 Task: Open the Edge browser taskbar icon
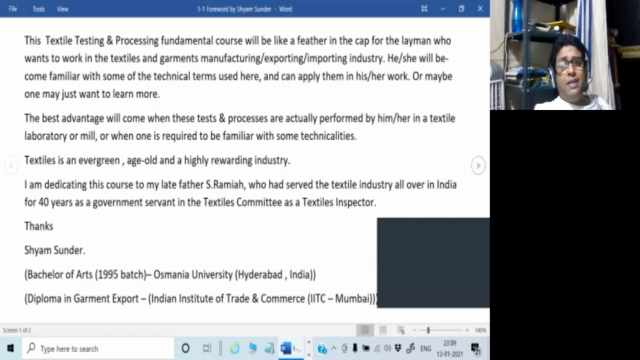tap(235, 348)
